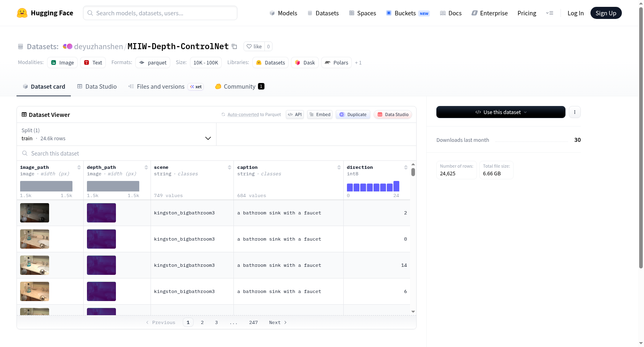The image size is (644, 347).
Task: Open the deyuzhanshen profile link
Action: click(99, 46)
